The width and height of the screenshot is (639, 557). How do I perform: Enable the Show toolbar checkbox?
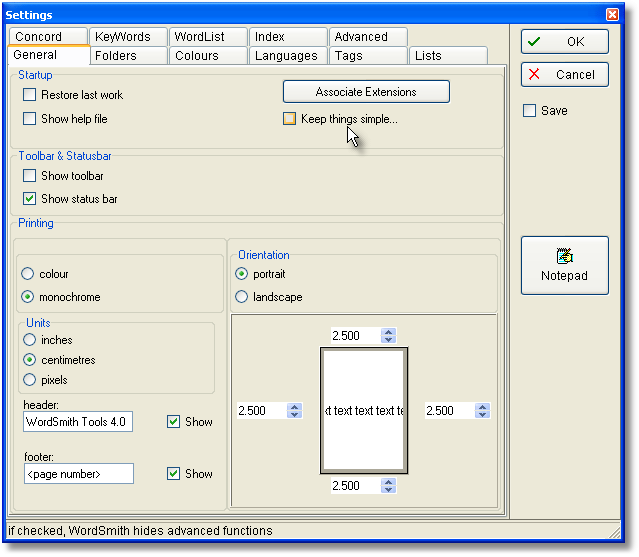(x=29, y=176)
